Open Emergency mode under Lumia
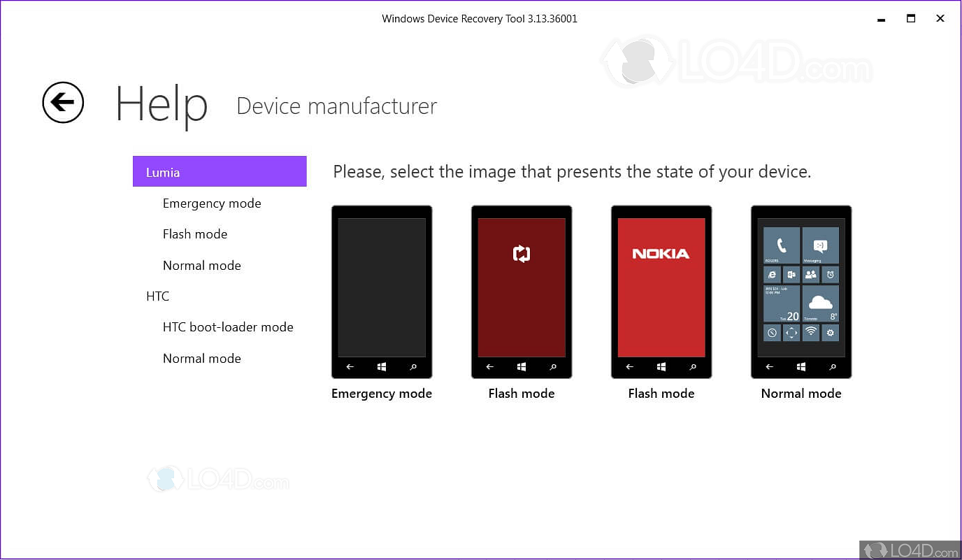 [x=212, y=203]
